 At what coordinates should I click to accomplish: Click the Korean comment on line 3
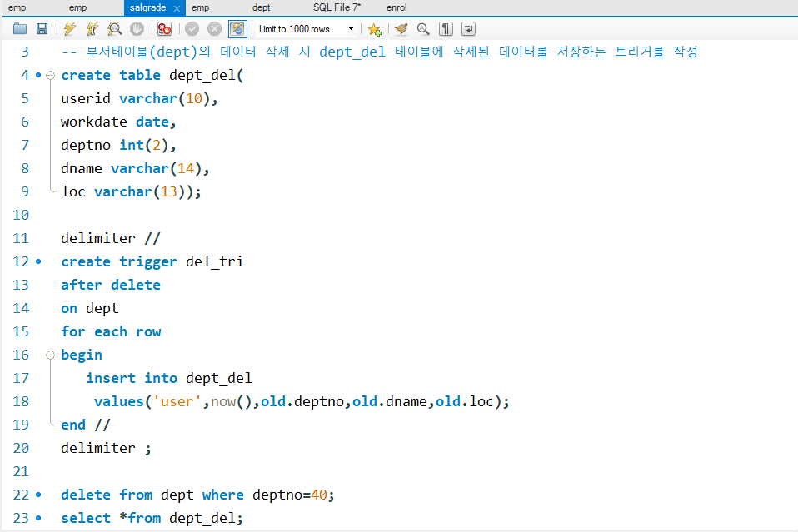pos(379,52)
